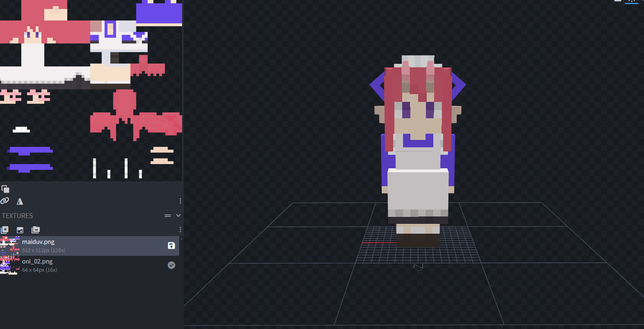Click the maiduv.png file name

(x=38, y=242)
